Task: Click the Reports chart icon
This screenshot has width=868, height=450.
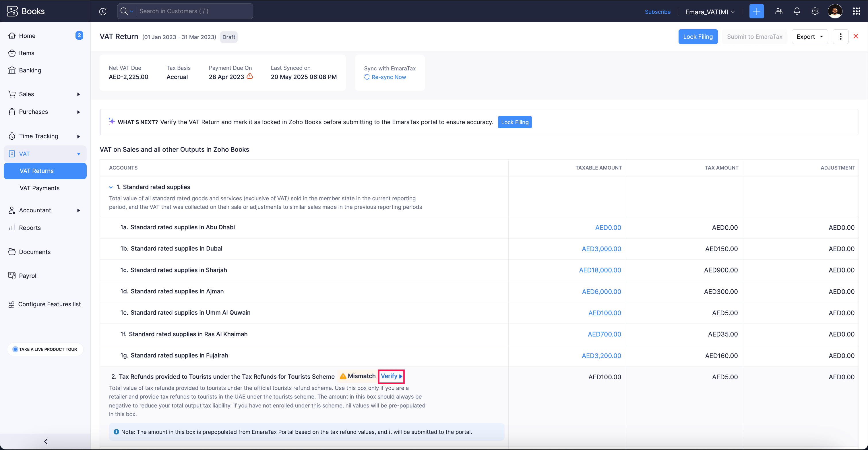Action: click(x=12, y=228)
